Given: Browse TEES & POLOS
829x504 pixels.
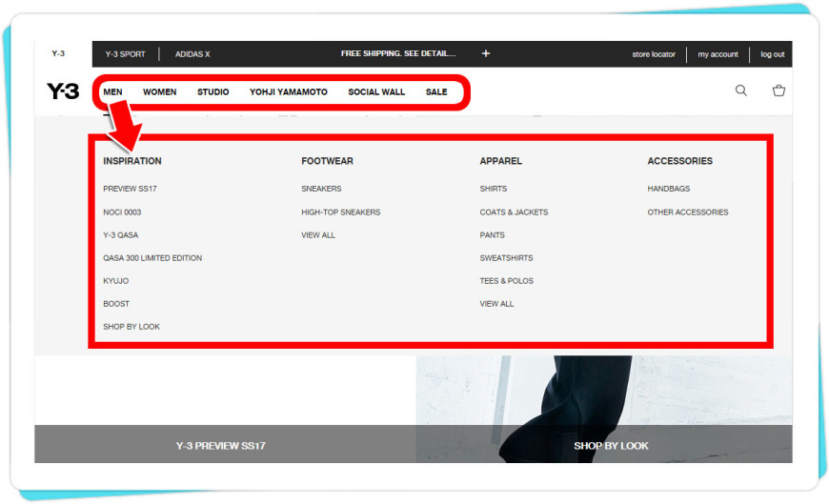Looking at the screenshot, I should [507, 281].
